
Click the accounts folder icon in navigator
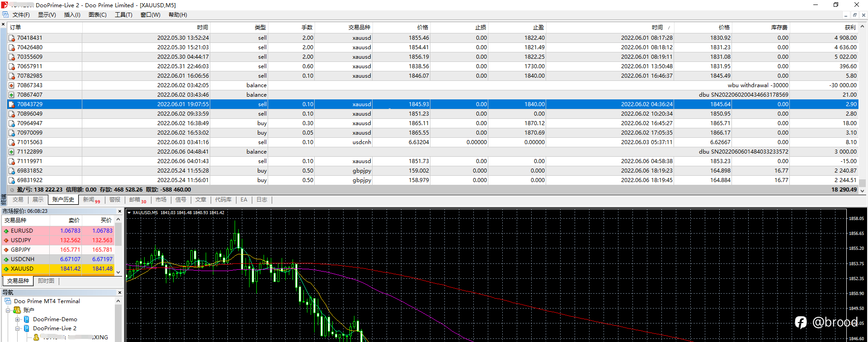pos(17,310)
